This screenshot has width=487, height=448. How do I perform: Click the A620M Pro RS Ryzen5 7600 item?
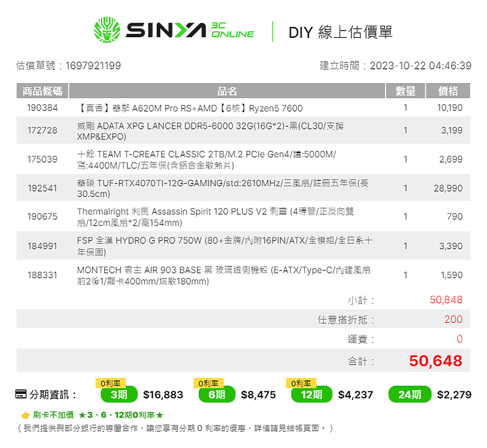tap(190, 108)
